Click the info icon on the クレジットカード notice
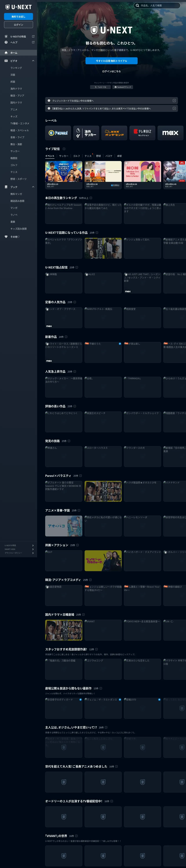186x868 pixels. 49,100
